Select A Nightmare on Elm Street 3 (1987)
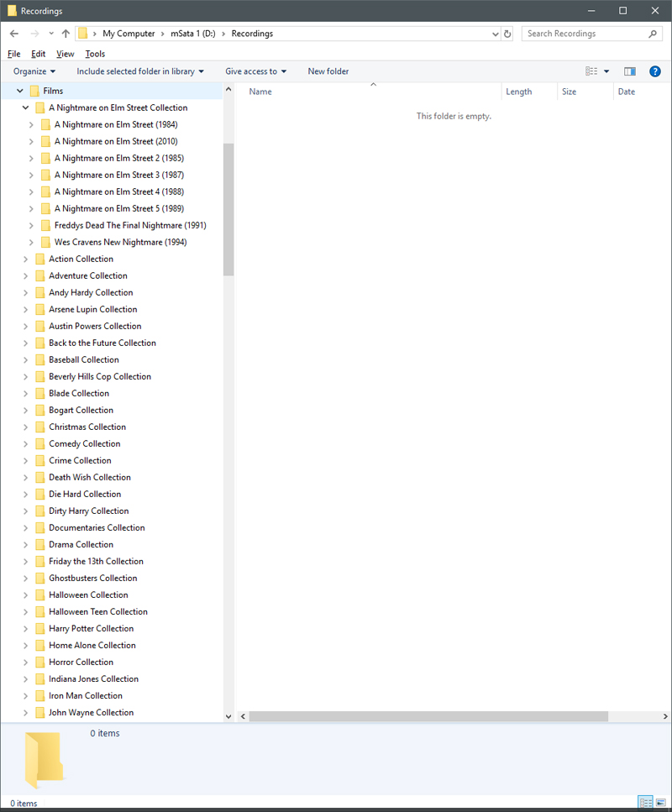The image size is (672, 812). coord(119,175)
